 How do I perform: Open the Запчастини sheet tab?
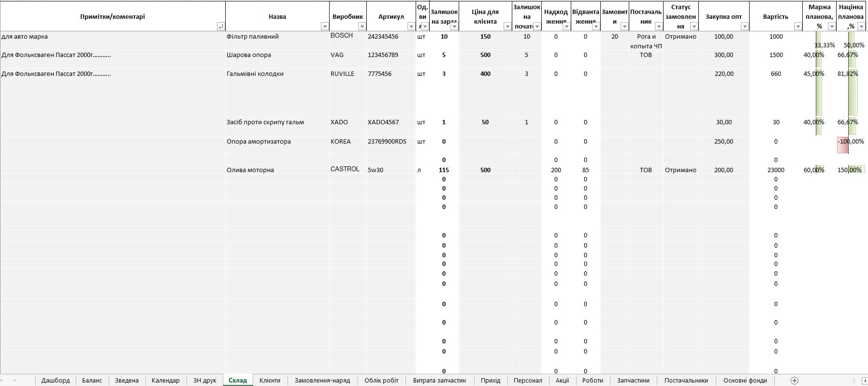pyautogui.click(x=633, y=381)
